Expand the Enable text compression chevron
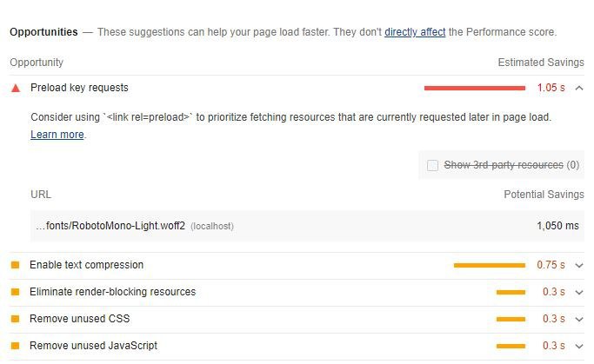The width and height of the screenshot is (594, 364). 579,265
